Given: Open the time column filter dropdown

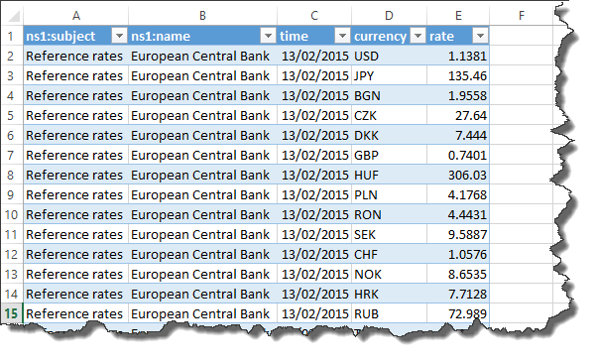Looking at the screenshot, I should pyautogui.click(x=342, y=36).
